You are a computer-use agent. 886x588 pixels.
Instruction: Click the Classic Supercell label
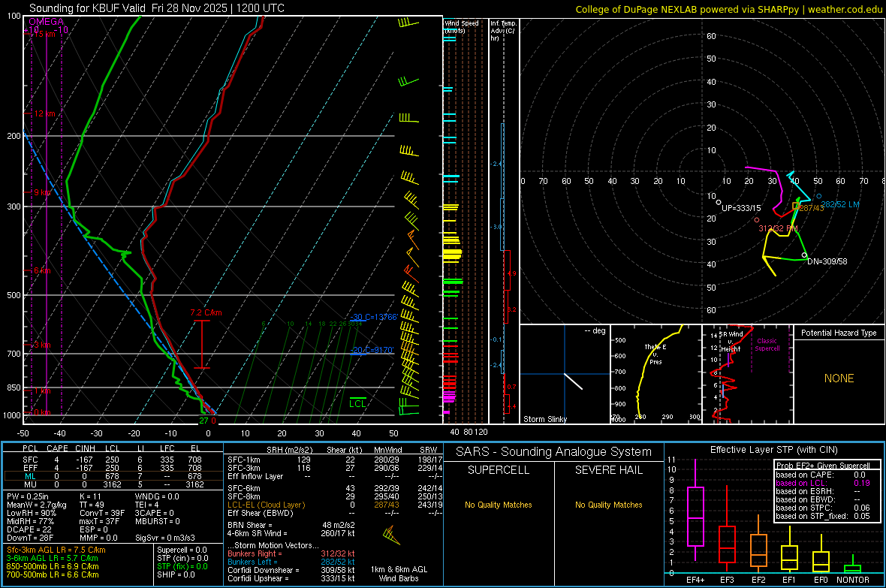click(x=767, y=345)
